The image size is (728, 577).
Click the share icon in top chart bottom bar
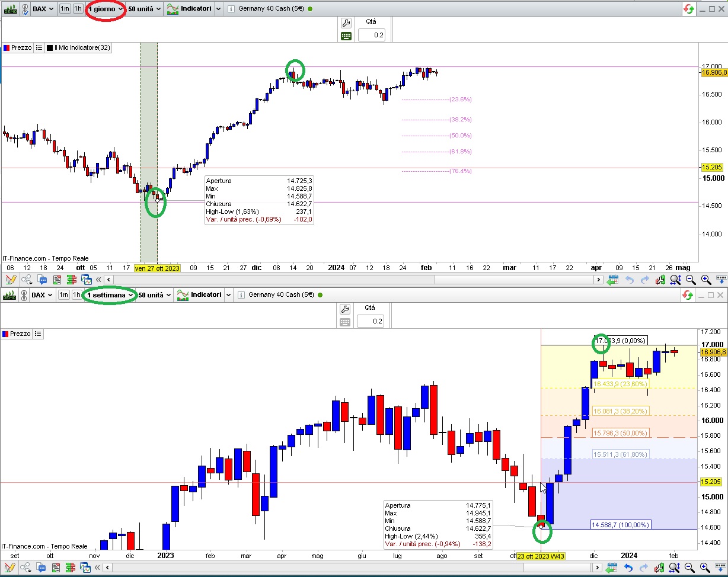[27, 280]
